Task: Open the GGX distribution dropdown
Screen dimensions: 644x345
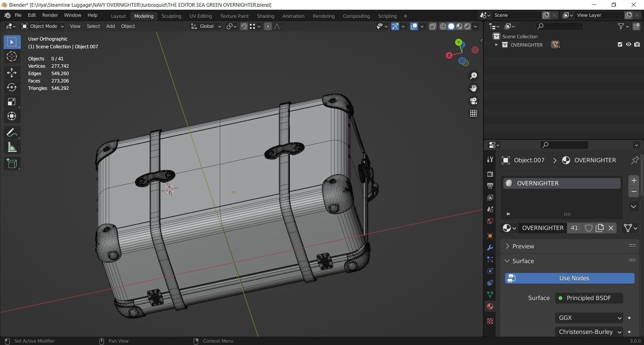Action: [589, 318]
